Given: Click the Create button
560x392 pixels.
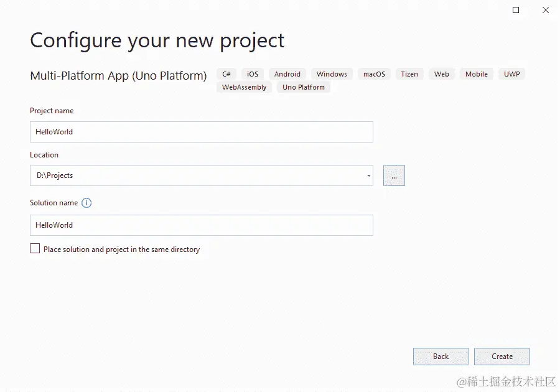Looking at the screenshot, I should (502, 357).
